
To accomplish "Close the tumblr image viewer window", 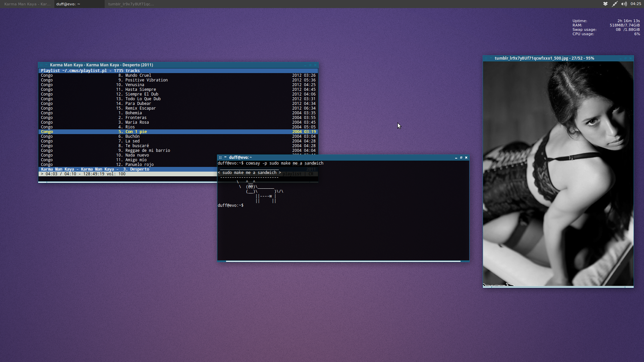I will (631, 58).
